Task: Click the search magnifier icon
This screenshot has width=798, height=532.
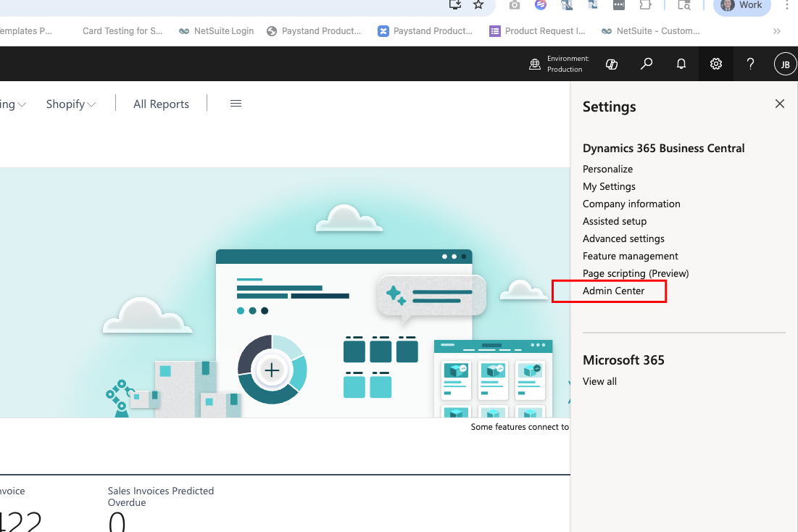Action: tap(647, 64)
